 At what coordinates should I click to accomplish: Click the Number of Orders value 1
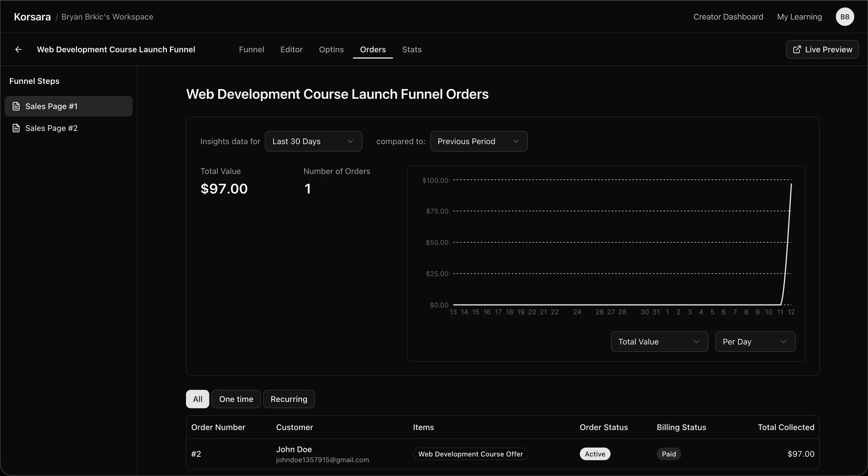click(x=307, y=189)
